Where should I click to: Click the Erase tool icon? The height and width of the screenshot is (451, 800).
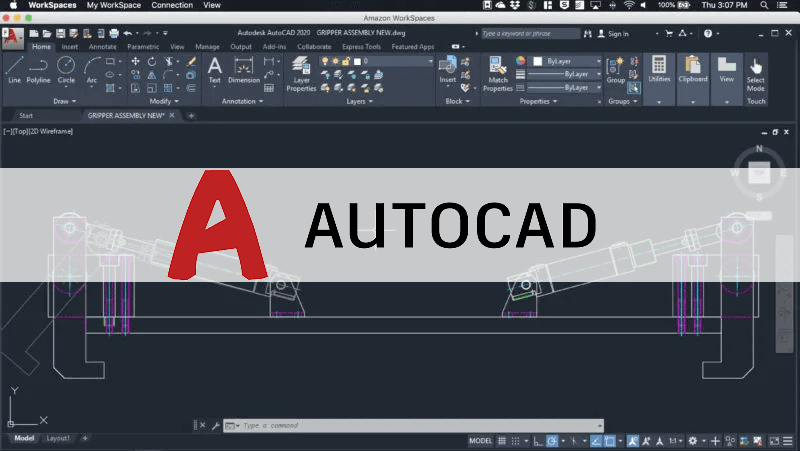click(191, 61)
